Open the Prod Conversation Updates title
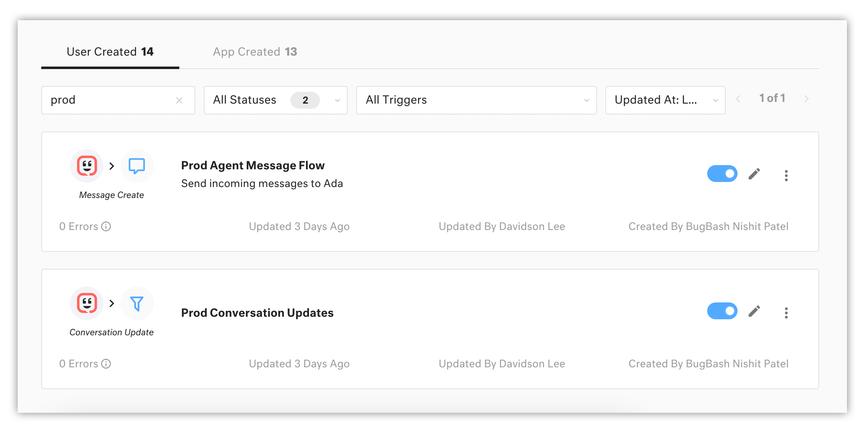 (257, 313)
